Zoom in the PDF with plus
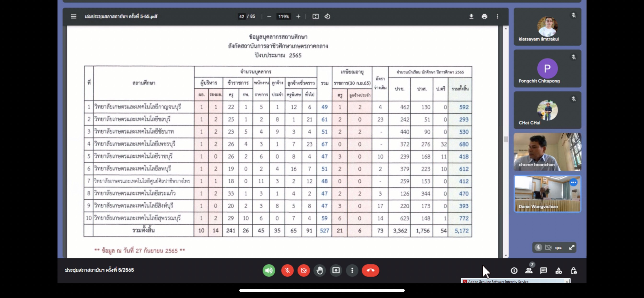Screen dimensions: 644x298 (298, 17)
